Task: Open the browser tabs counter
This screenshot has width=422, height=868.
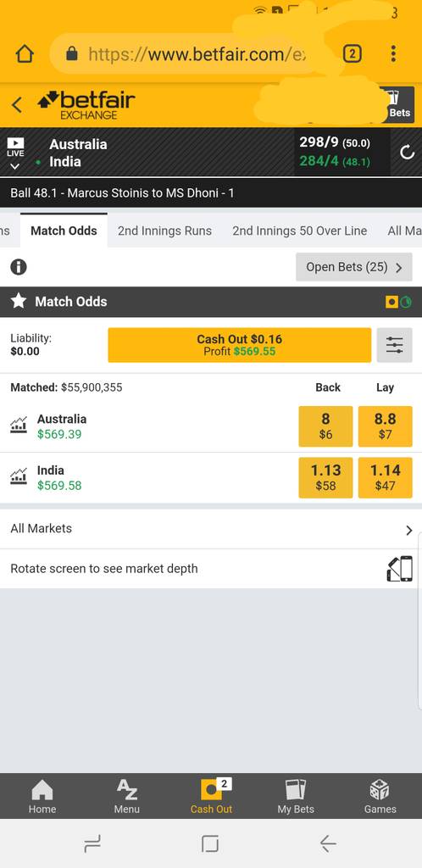Action: [x=353, y=53]
